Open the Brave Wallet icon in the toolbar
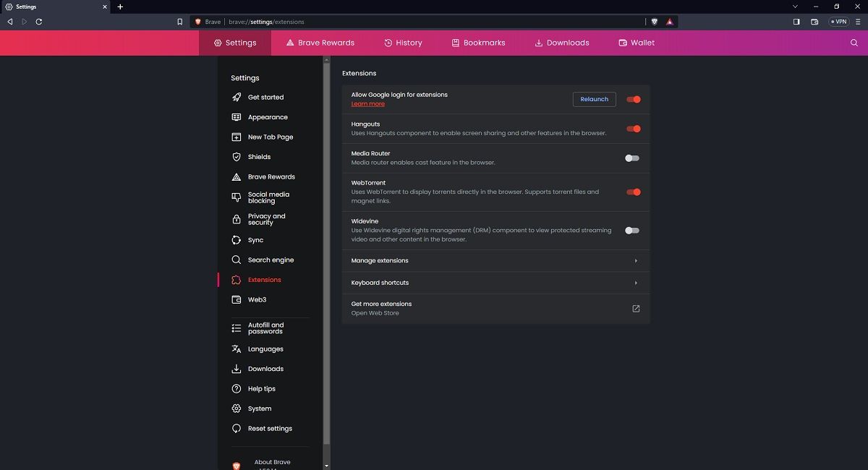Viewport: 868px width, 470px height. (814, 22)
